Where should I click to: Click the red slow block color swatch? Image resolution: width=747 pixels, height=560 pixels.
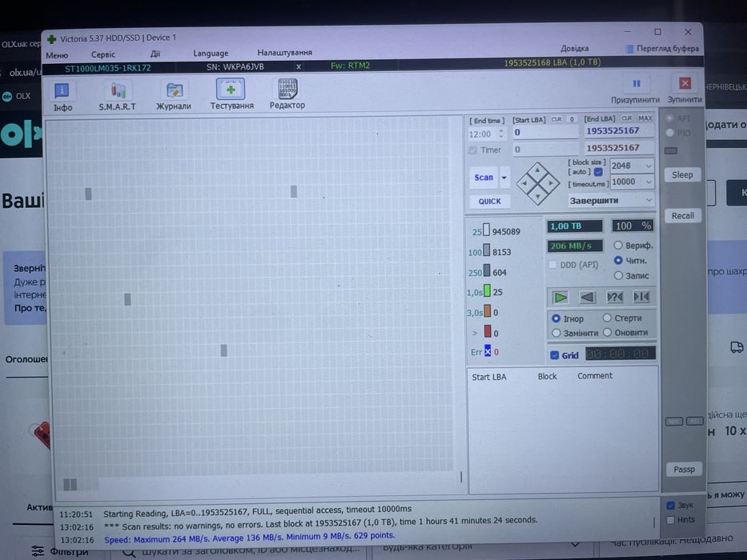coord(488,331)
